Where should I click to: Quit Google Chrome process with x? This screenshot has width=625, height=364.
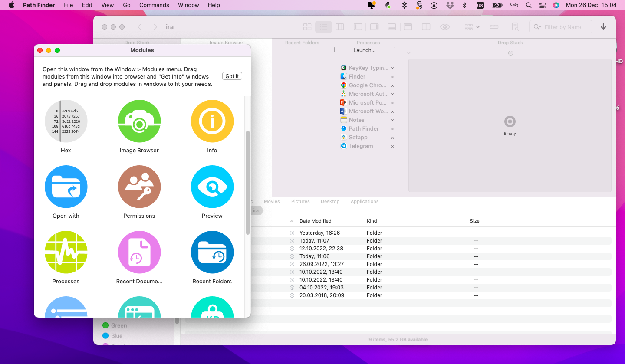(392, 85)
